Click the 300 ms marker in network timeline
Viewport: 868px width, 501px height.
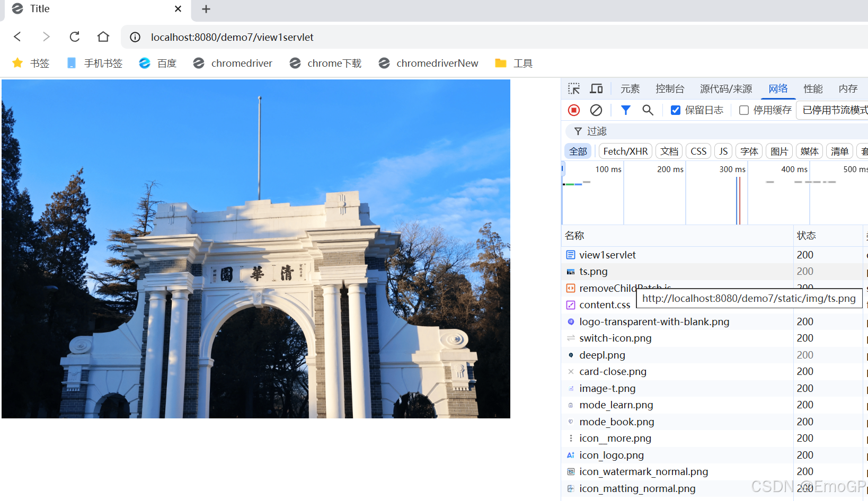tap(732, 169)
